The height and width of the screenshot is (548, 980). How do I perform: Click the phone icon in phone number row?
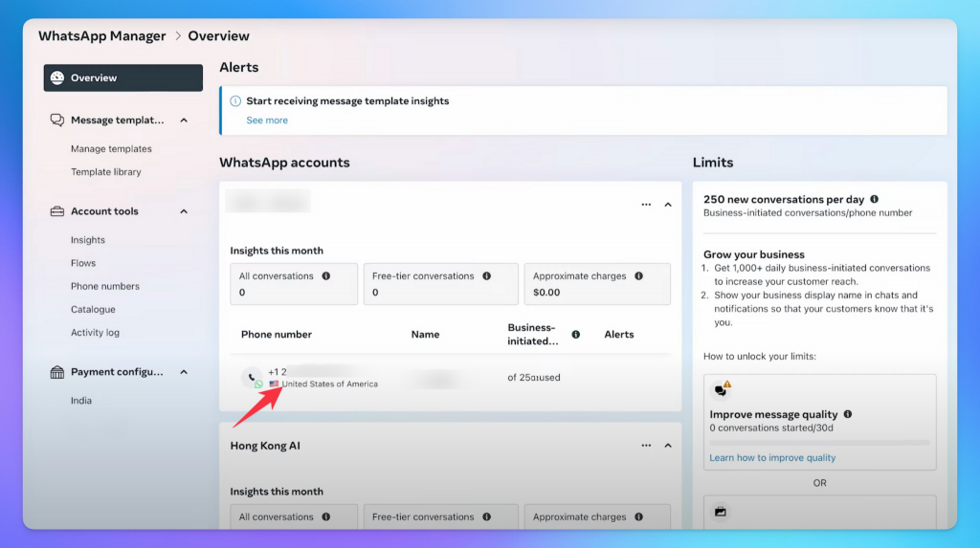coord(252,377)
